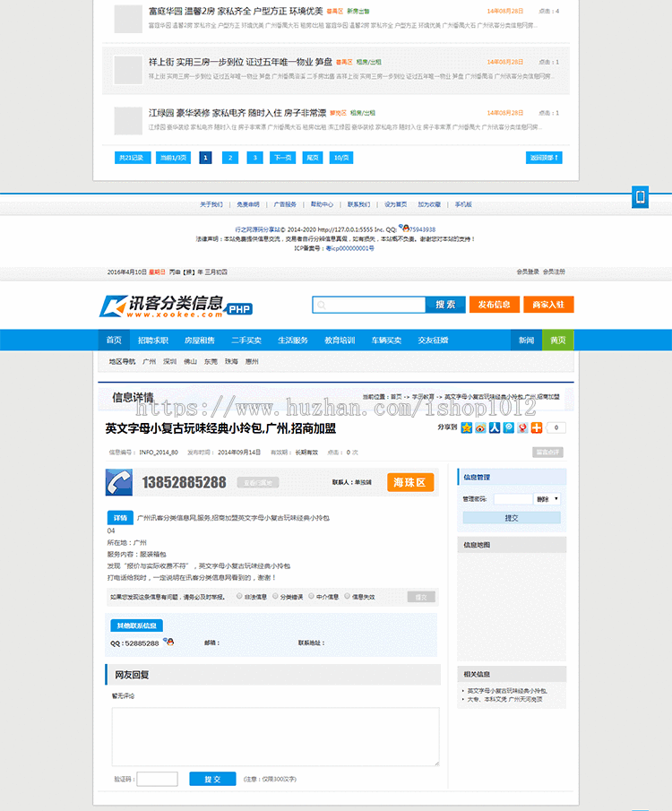Go to page 2 in pagination

coord(229,158)
